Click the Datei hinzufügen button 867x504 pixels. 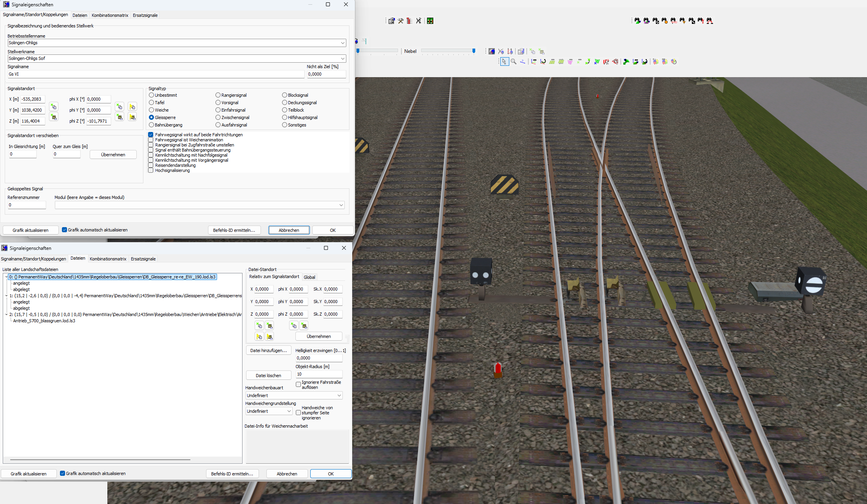point(268,350)
